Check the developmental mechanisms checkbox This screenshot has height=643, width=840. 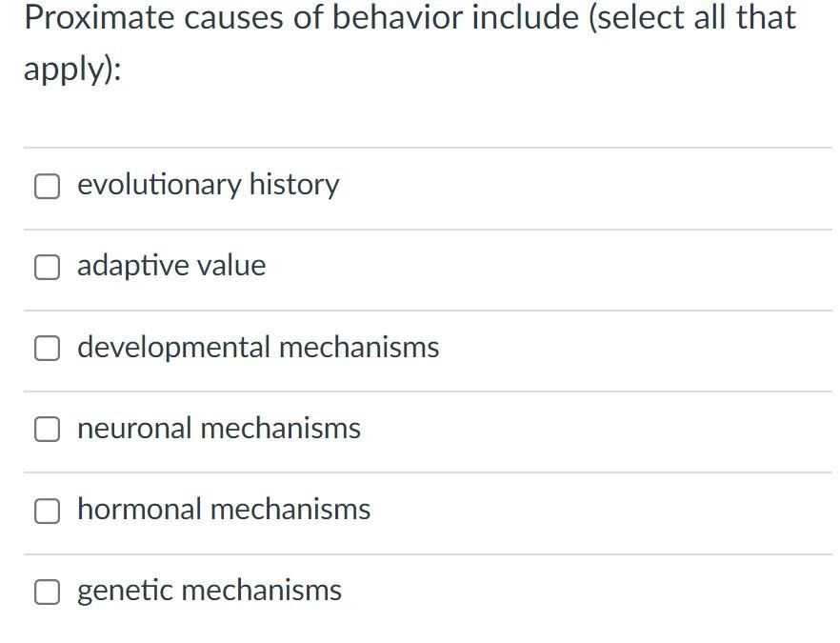point(46,348)
